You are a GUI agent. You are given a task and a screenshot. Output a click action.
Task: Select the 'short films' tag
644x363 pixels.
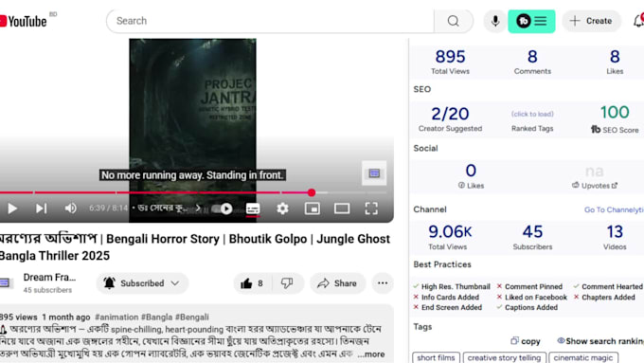click(x=436, y=357)
